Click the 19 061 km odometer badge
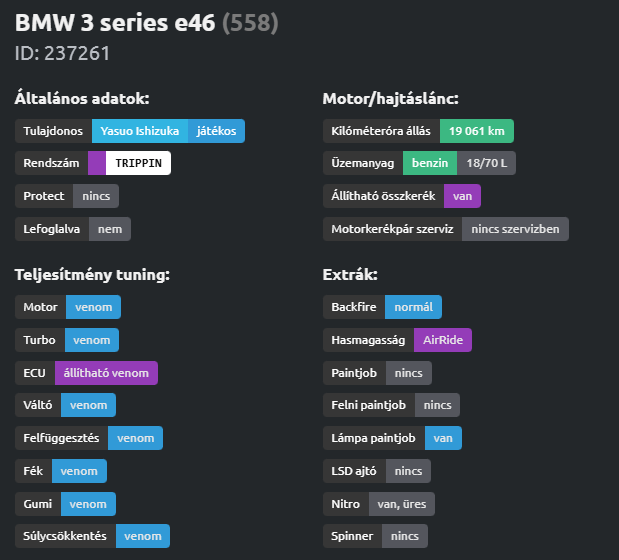This screenshot has height=560, width=619. [477, 131]
